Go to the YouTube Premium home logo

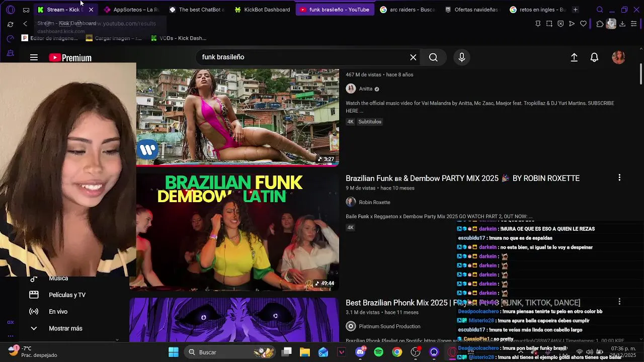pyautogui.click(x=70, y=58)
